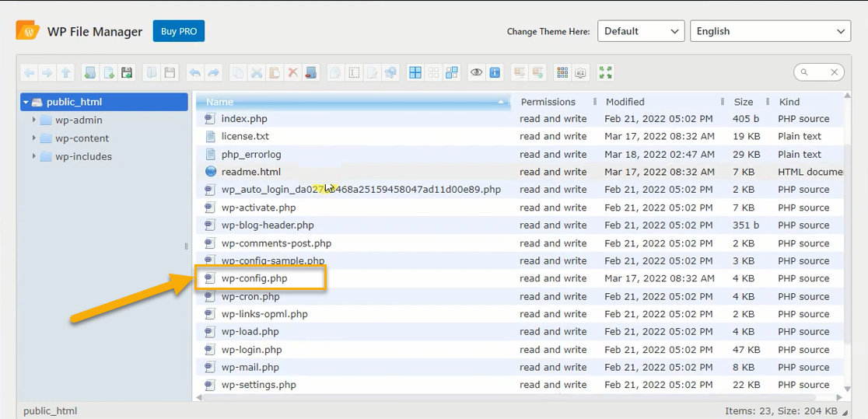Screen dimensions: 868x419
Task: Click the Duplicate toolbar icon
Action: coord(335,72)
